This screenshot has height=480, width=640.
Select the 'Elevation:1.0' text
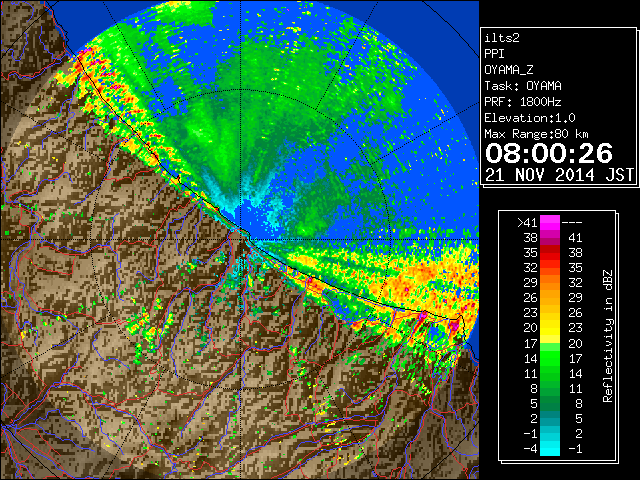click(530, 118)
